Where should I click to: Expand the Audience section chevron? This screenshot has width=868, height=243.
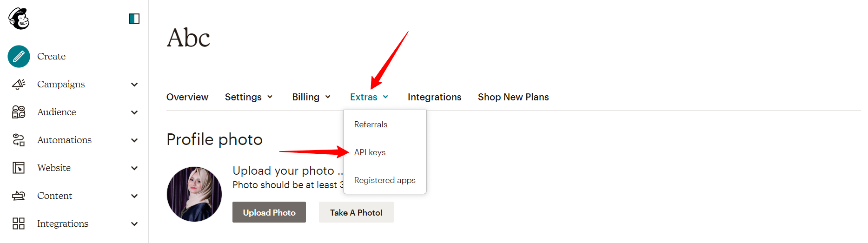[134, 112]
